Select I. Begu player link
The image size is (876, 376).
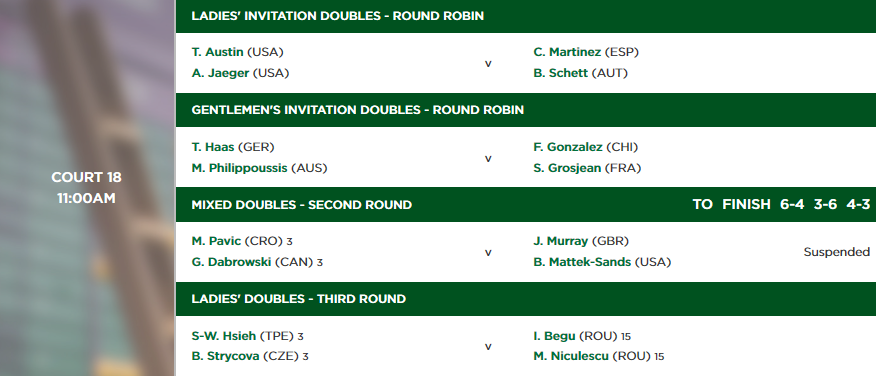(x=554, y=336)
